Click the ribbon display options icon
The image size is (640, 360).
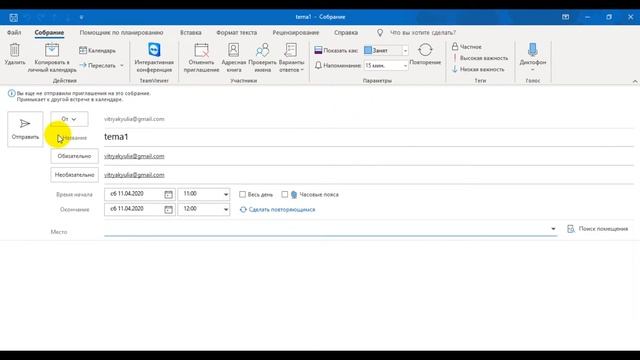point(565,17)
